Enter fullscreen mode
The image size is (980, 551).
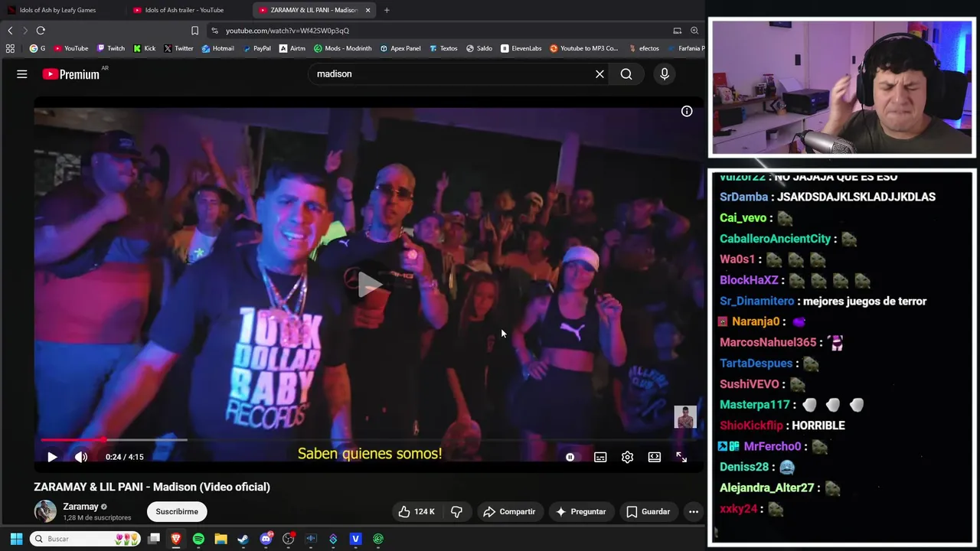[681, 457]
